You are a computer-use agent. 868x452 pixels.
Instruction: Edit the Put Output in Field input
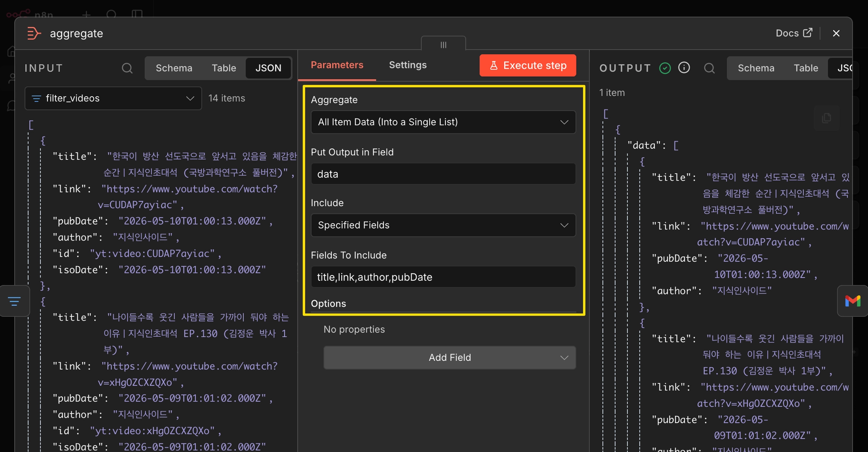click(443, 174)
